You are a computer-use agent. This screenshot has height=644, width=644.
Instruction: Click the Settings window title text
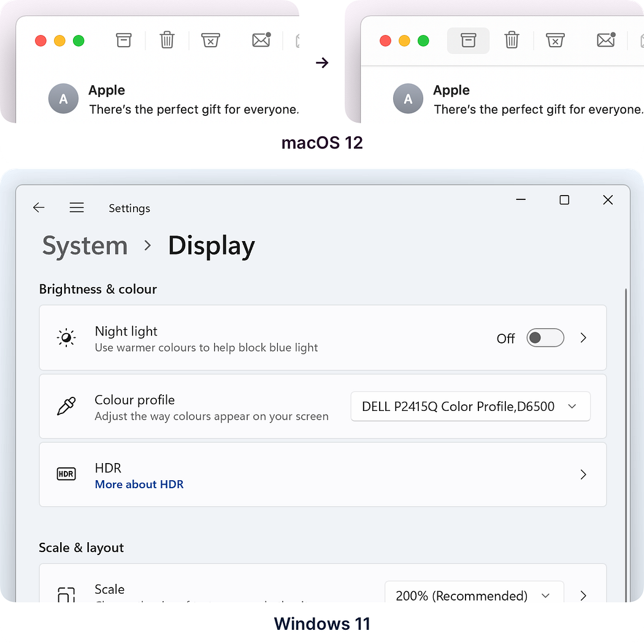(129, 209)
